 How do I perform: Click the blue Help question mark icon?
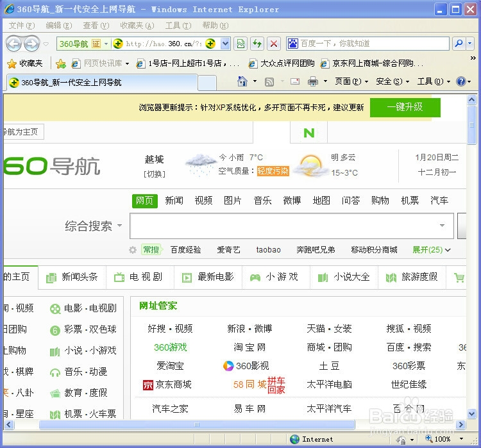(461, 81)
